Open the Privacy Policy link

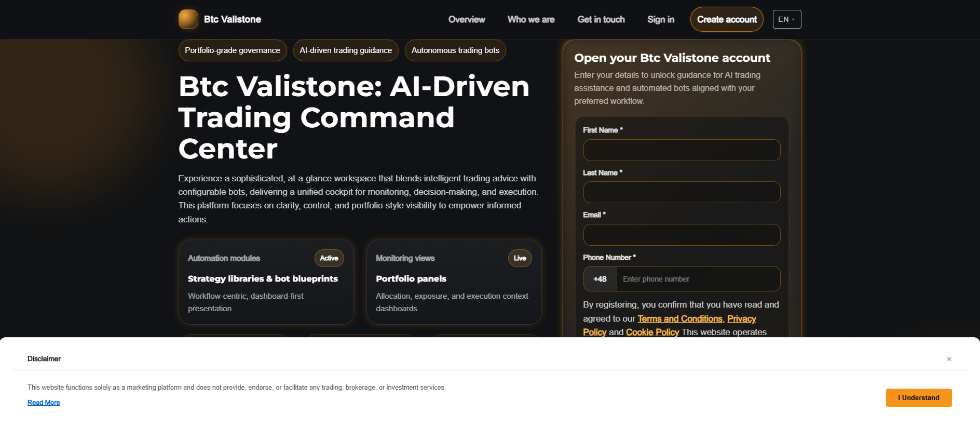(x=742, y=318)
